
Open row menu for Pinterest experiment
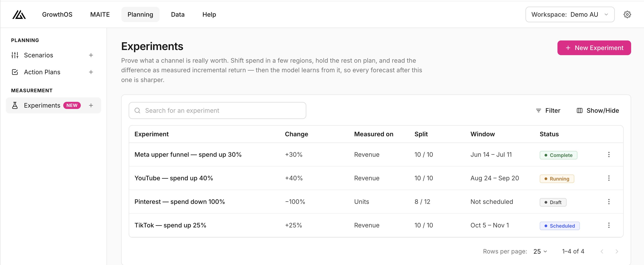click(609, 202)
